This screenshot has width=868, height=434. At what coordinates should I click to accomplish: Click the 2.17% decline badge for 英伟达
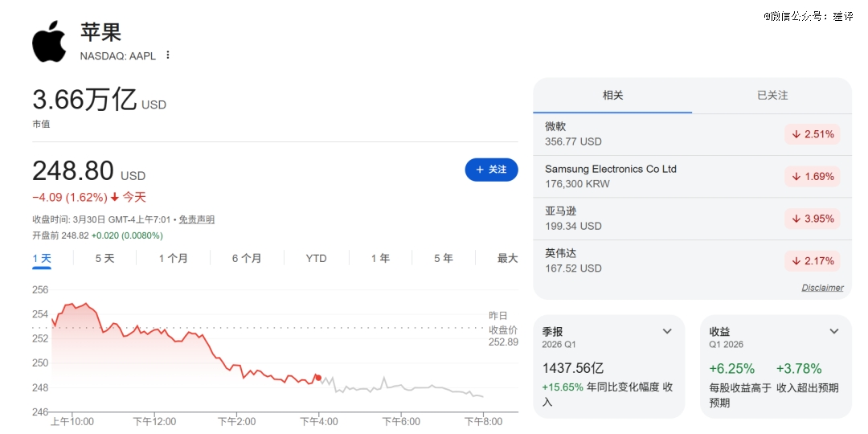tap(812, 261)
